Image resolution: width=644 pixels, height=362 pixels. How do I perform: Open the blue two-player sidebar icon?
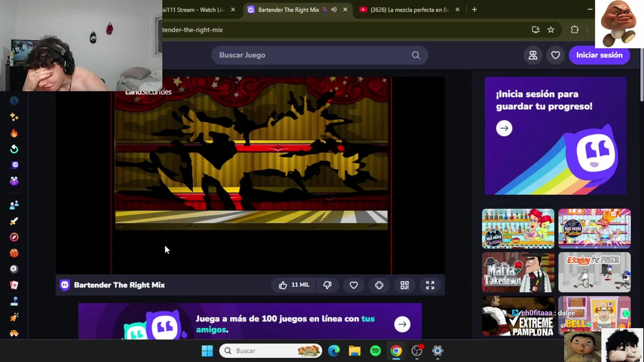pos(14,205)
